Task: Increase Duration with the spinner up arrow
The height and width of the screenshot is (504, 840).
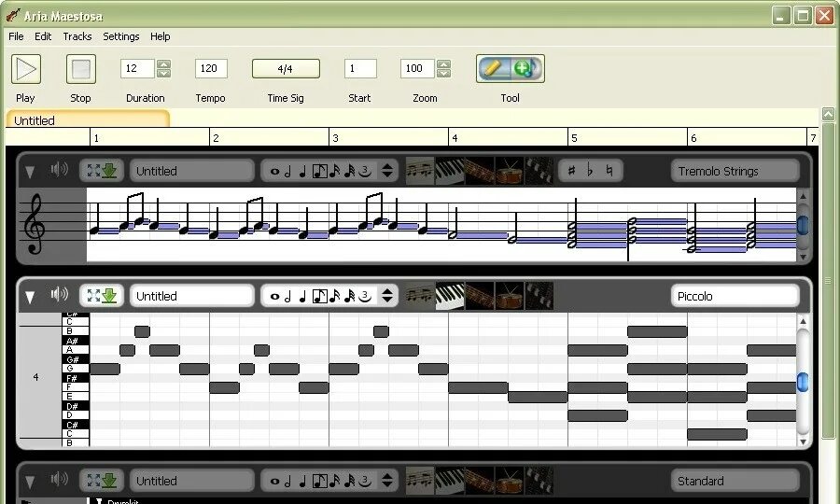Action: click(x=164, y=63)
